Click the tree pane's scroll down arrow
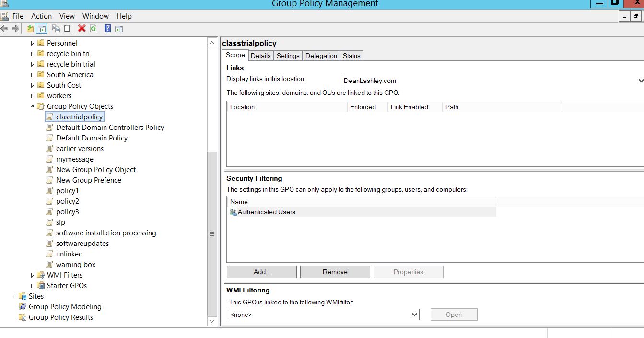 click(212, 321)
